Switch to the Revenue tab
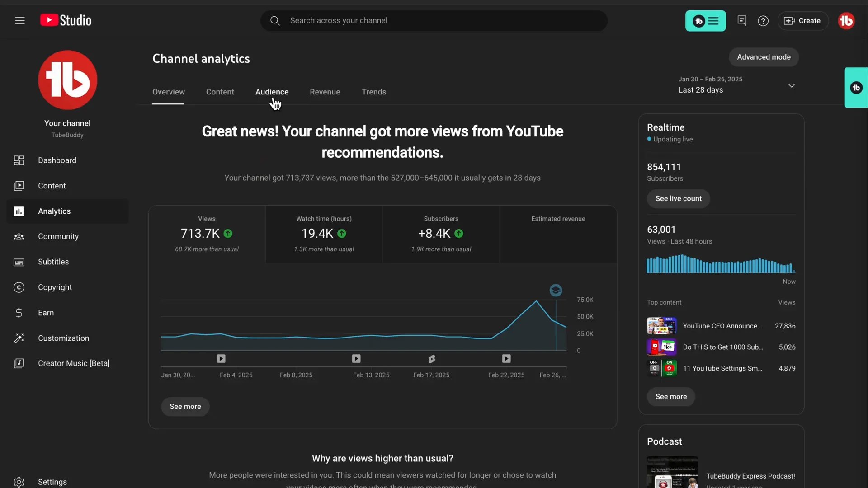 tap(325, 92)
